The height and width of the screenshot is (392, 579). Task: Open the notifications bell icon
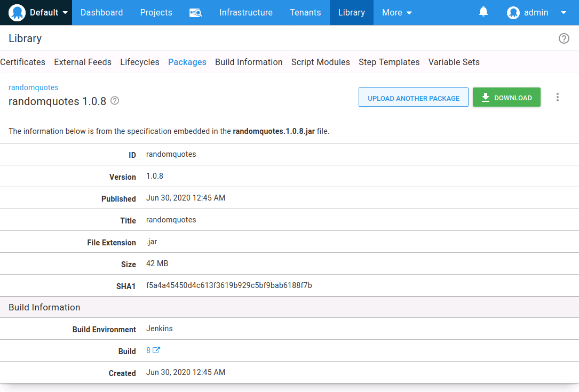tap(483, 12)
